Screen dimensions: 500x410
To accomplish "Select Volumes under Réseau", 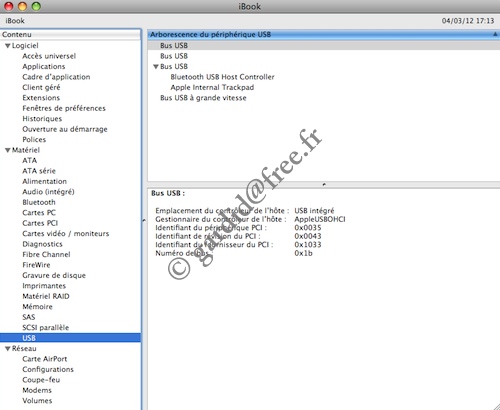I will pos(37,401).
